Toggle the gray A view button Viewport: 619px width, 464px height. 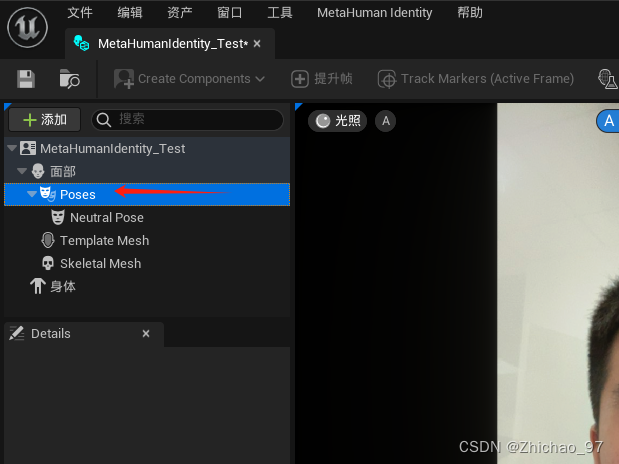point(386,121)
